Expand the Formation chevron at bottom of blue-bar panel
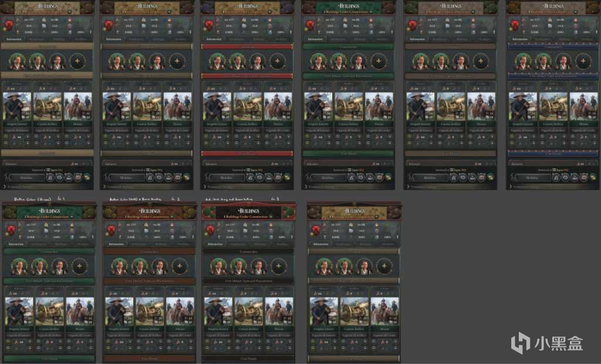Screen dimensions: 601x364 pos(511,187)
